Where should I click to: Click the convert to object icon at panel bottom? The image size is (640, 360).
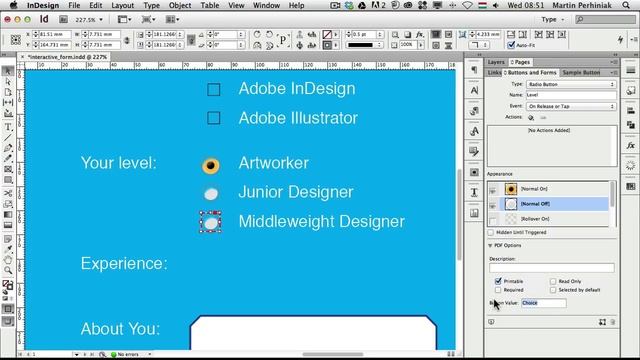(x=602, y=322)
